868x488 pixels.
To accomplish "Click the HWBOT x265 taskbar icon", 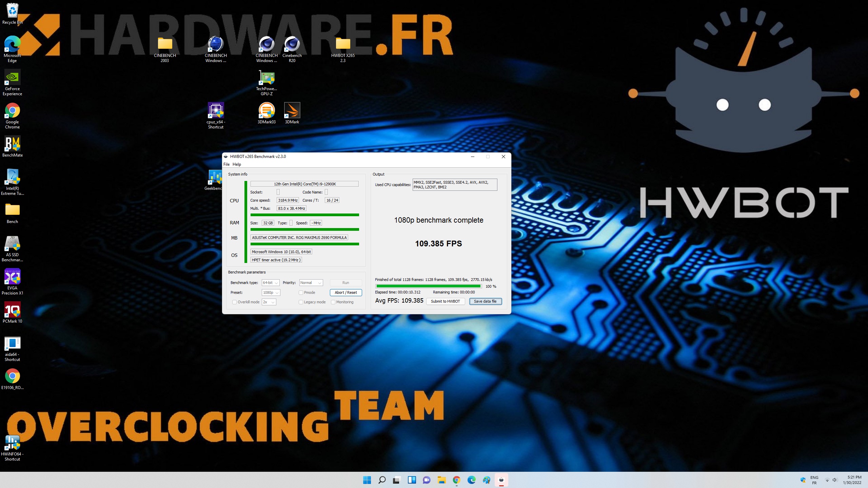I will pos(501,480).
